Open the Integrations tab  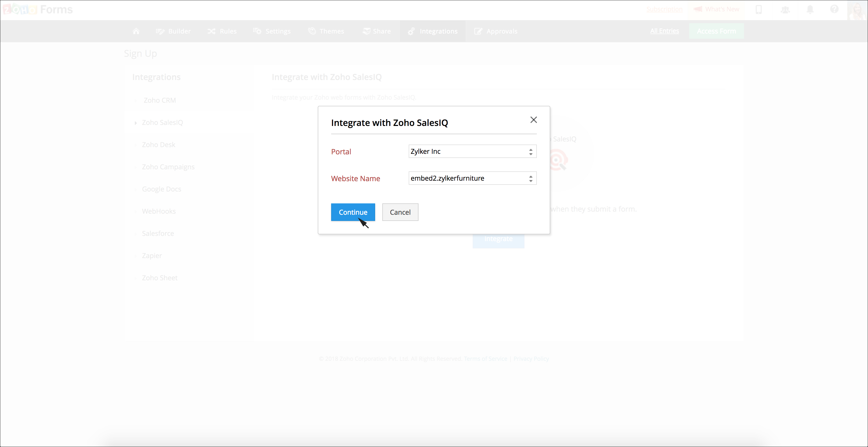click(433, 31)
